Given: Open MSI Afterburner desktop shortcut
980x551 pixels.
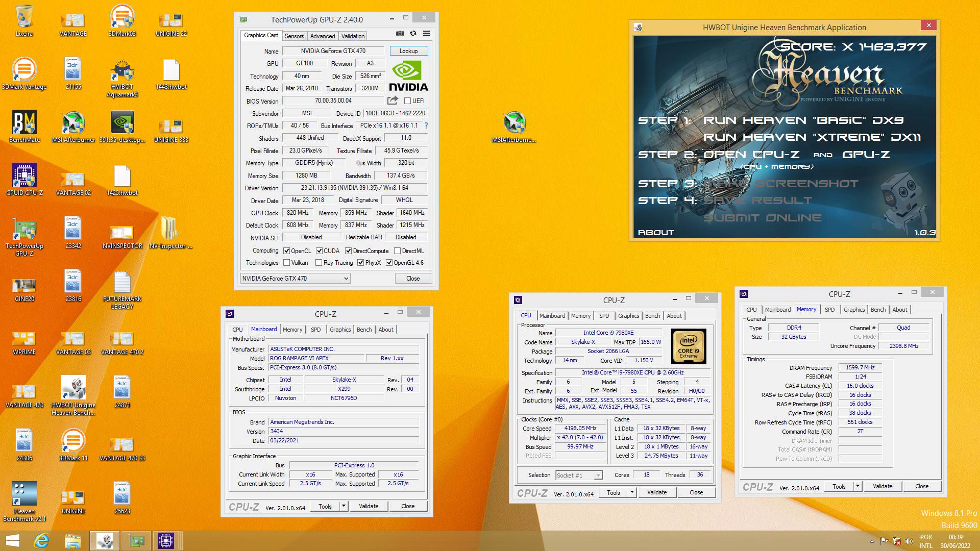Looking at the screenshot, I should click(73, 127).
